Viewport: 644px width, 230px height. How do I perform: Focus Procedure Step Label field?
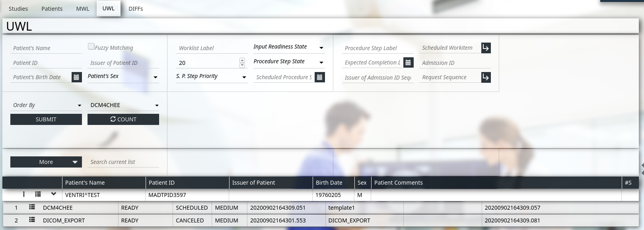378,48
